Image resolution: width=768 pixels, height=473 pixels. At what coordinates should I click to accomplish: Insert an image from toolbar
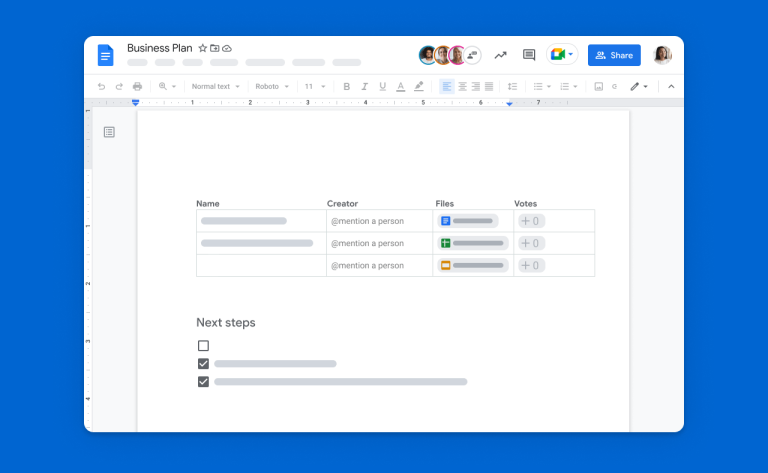tap(599, 87)
